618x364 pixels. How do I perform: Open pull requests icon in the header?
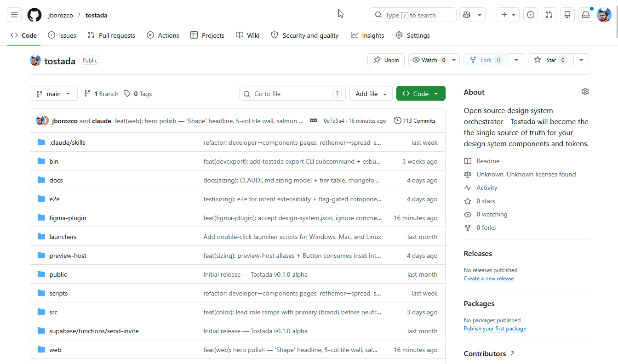549,15
